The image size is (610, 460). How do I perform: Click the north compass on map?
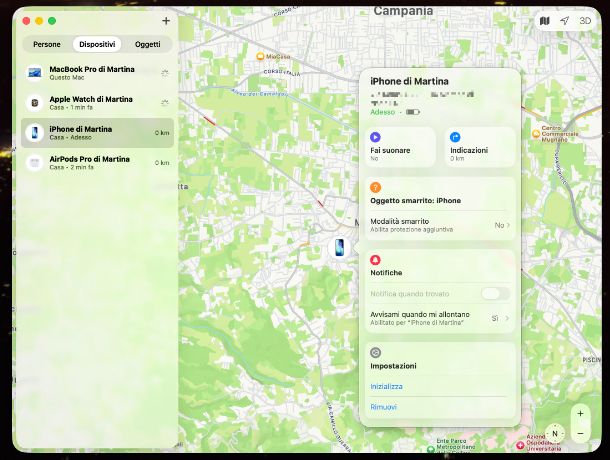click(555, 434)
